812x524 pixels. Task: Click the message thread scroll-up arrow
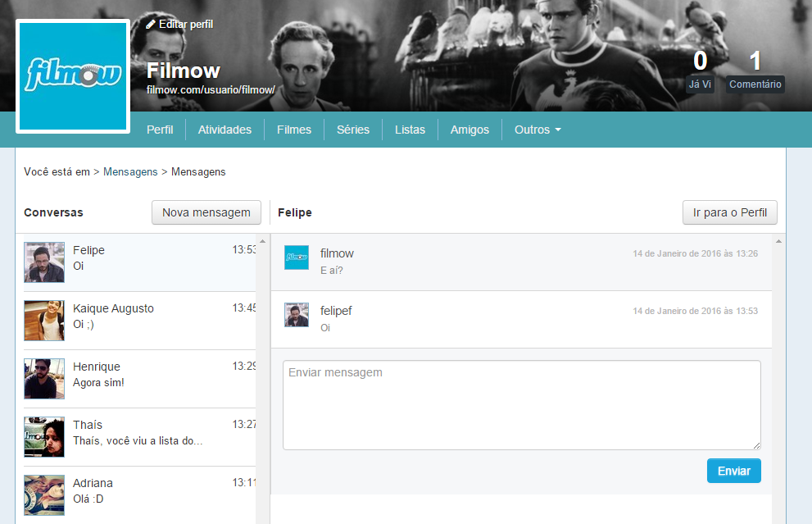778,241
